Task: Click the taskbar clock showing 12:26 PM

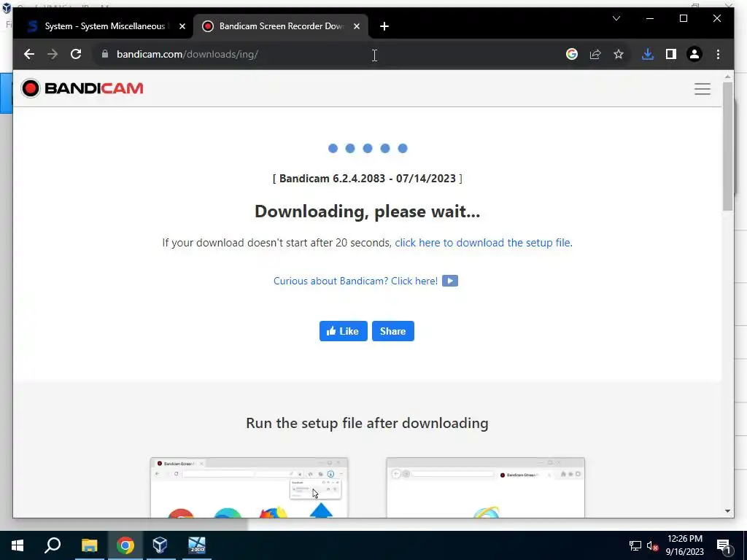Action: click(x=684, y=545)
